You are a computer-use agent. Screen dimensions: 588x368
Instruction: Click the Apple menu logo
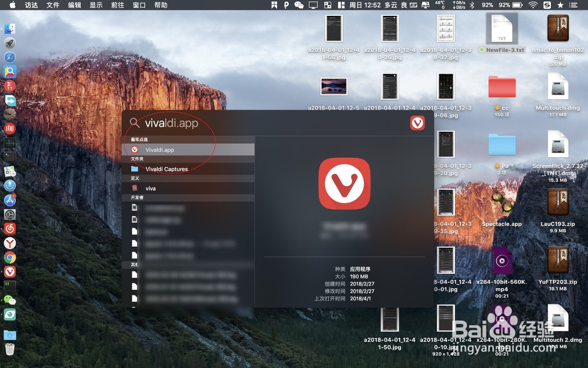[12, 5]
